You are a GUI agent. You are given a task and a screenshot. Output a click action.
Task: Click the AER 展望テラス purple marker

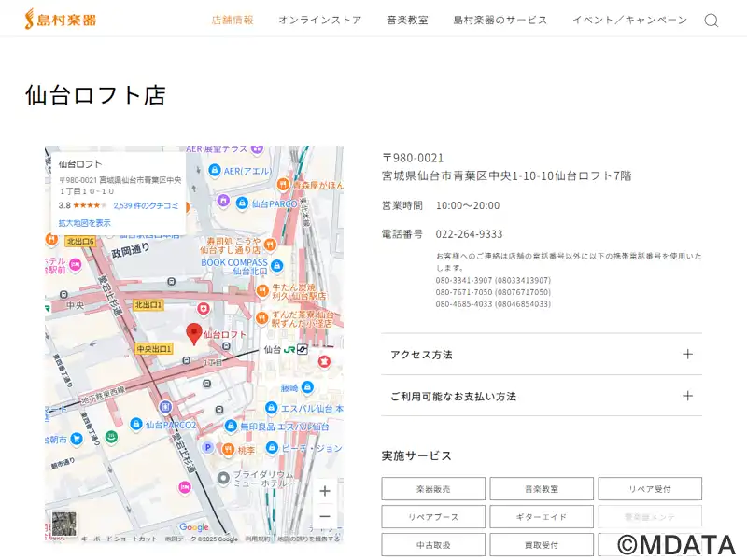[258, 149]
